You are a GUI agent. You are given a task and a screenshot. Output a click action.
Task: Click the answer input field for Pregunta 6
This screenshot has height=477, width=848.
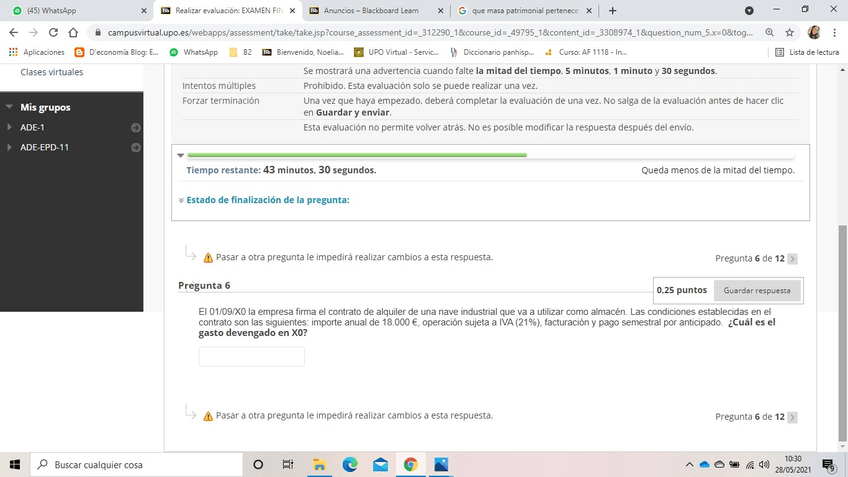tap(251, 356)
